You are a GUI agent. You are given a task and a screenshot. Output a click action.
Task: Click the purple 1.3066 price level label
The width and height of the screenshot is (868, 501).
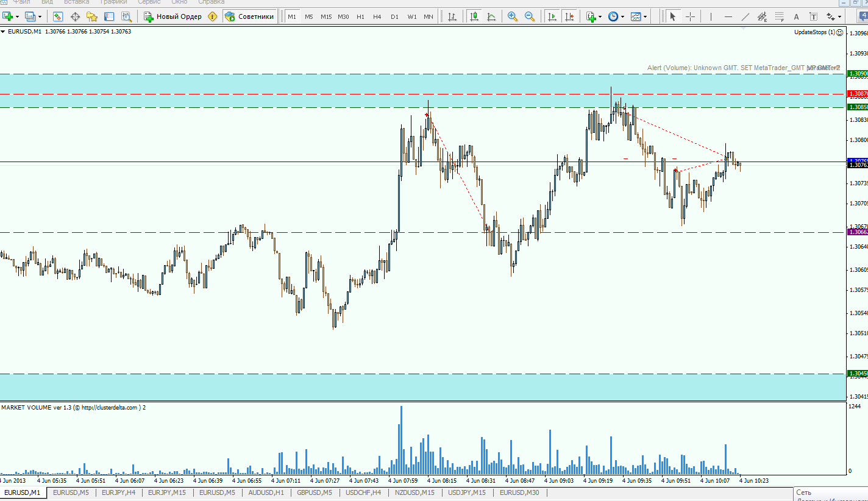click(857, 232)
